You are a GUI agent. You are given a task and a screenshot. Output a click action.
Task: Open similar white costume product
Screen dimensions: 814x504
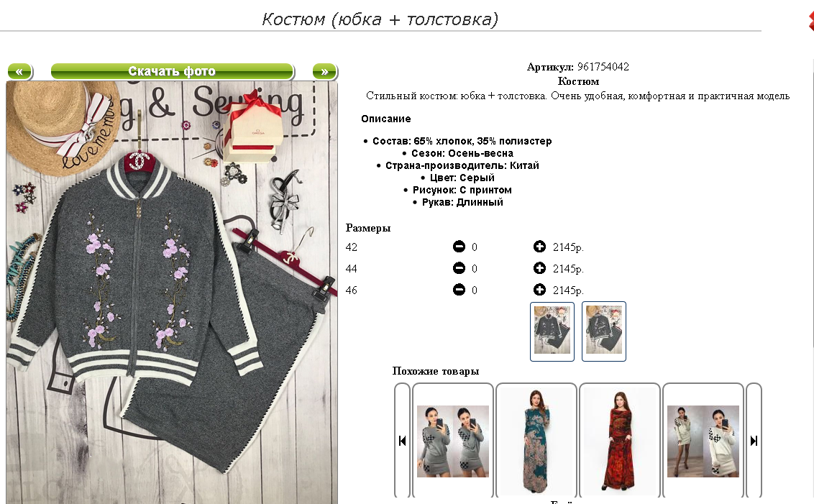(x=703, y=441)
